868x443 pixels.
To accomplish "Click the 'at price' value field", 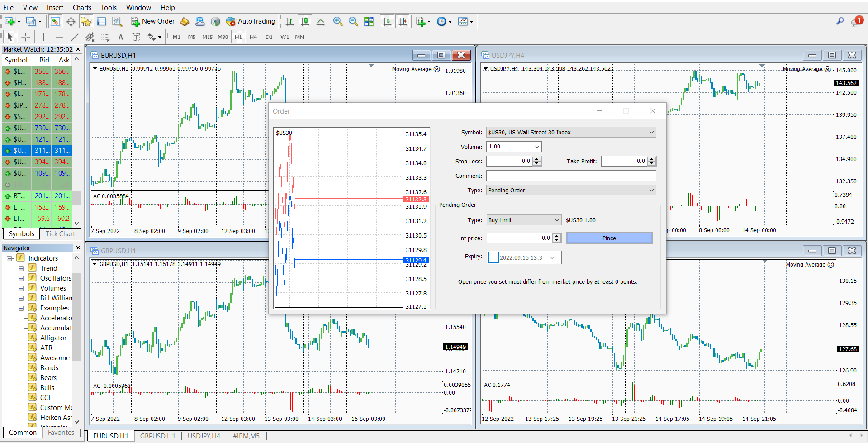I will 519,238.
